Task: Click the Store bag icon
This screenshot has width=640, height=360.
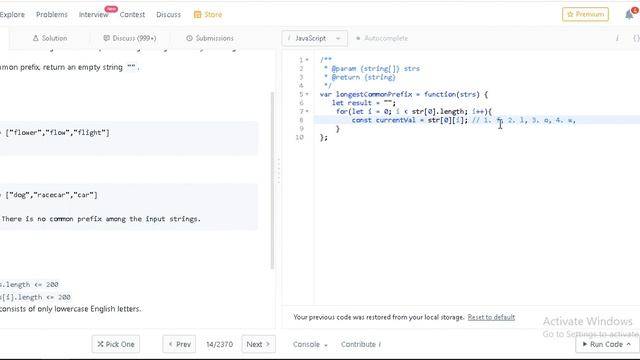Action: [198, 14]
